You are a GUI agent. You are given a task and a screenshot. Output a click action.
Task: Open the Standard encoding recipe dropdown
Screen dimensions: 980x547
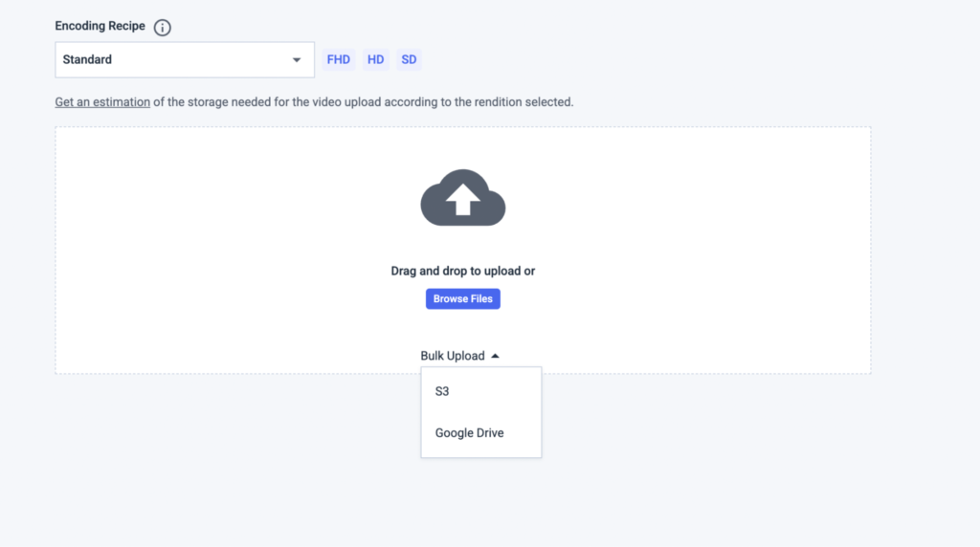[185, 59]
